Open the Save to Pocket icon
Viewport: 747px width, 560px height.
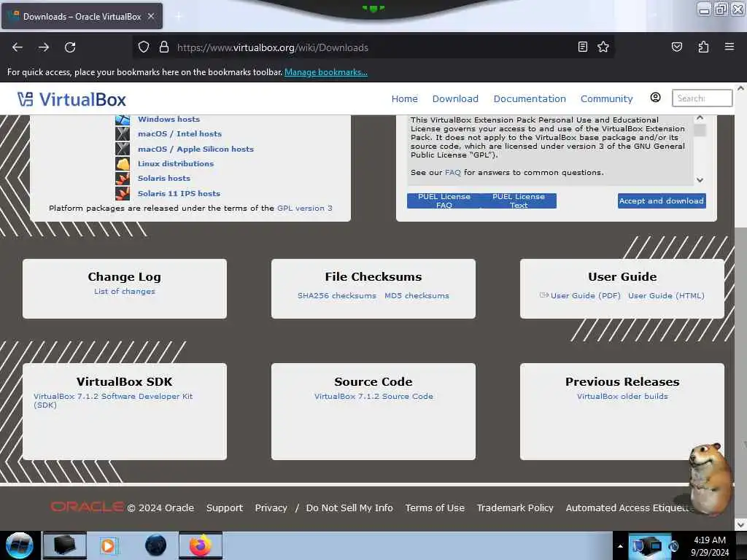676,47
